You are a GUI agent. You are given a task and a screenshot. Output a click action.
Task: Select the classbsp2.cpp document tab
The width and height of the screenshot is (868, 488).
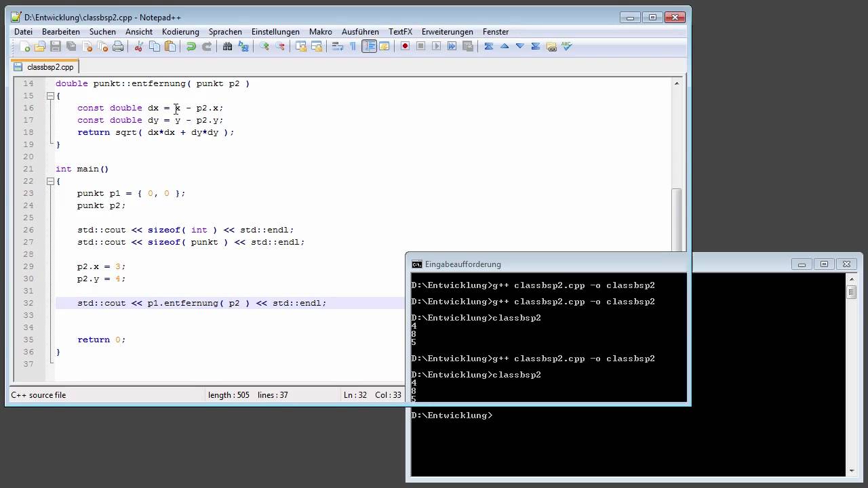pos(45,67)
